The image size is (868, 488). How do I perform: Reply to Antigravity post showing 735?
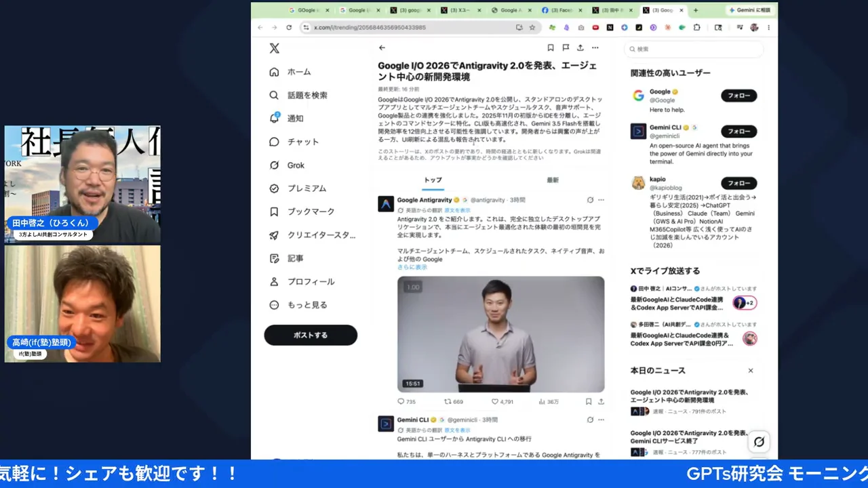(406, 401)
